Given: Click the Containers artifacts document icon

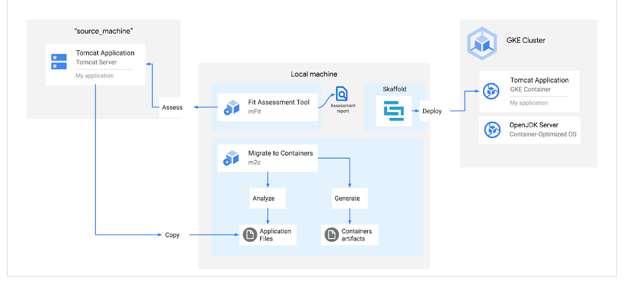Looking at the screenshot, I should point(331,235).
